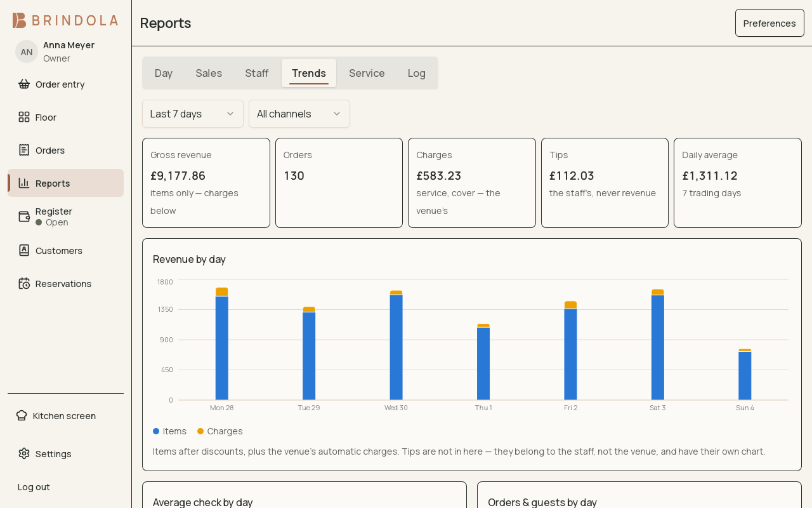Click the Wed 30 revenue bar
This screenshot has width=812, height=508.
pyautogui.click(x=396, y=345)
